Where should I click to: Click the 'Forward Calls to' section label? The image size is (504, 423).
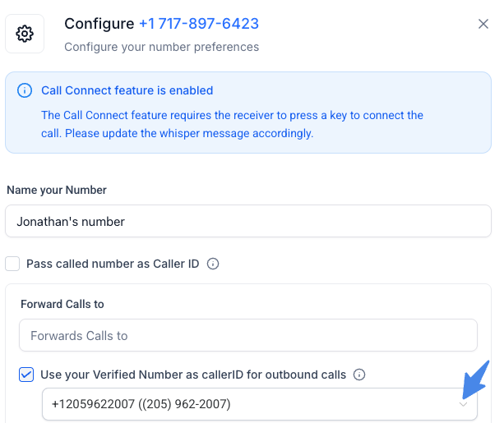[62, 304]
